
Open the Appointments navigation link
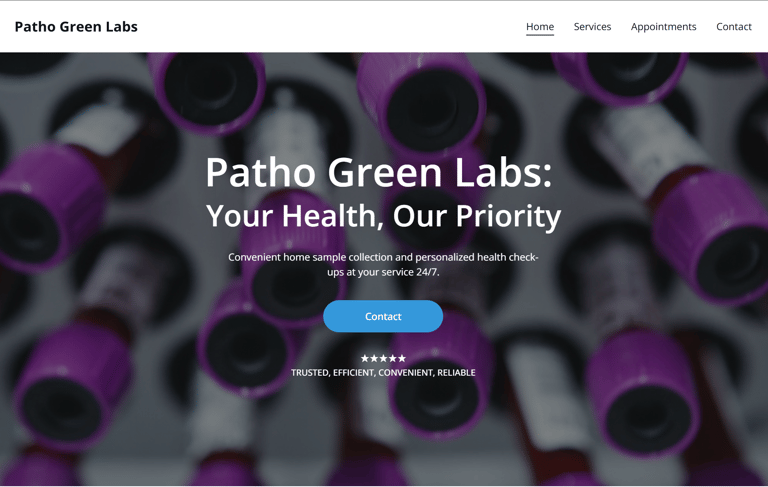click(x=663, y=27)
